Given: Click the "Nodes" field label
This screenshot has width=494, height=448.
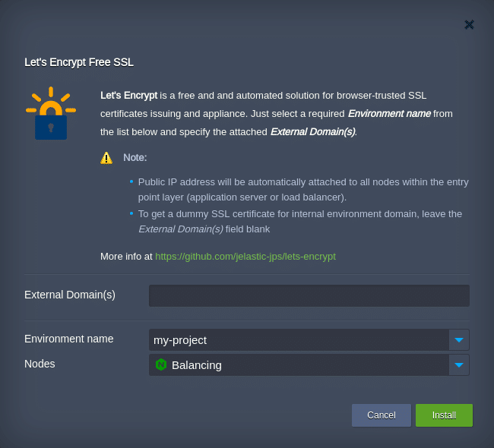Looking at the screenshot, I should 40,364.
